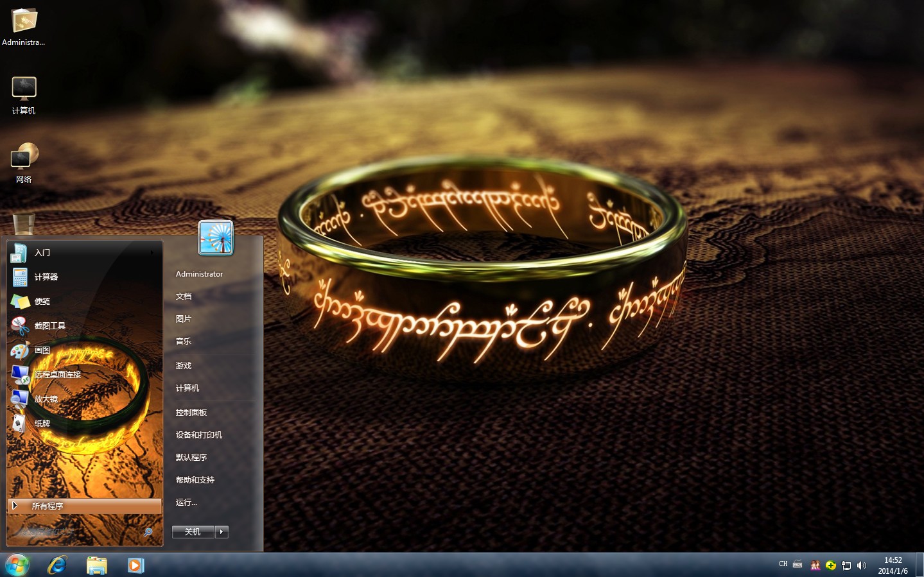Open the network status tray icon
The height and width of the screenshot is (577, 924).
pos(846,565)
